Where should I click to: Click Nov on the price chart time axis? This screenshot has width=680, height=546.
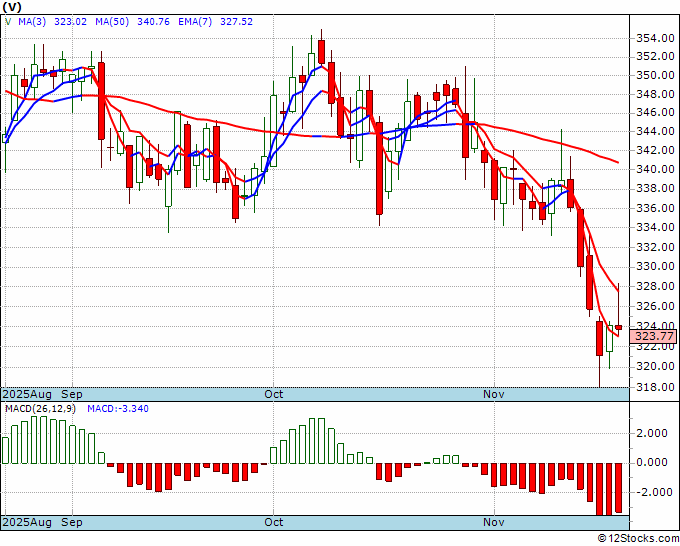[x=494, y=395]
